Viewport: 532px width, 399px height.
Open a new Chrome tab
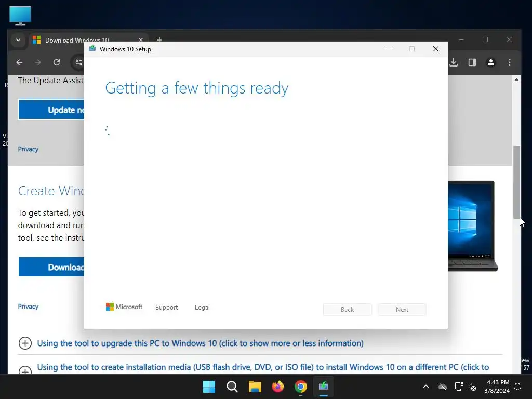tap(159, 40)
